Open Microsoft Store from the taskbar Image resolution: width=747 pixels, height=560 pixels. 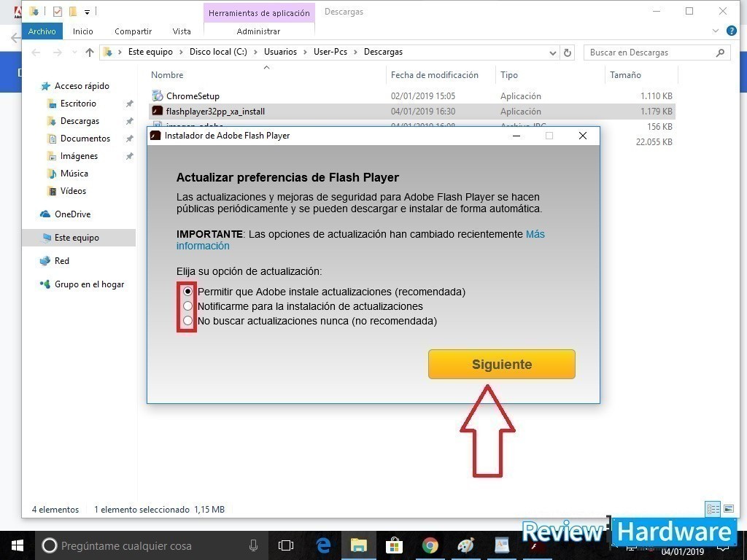point(395,545)
